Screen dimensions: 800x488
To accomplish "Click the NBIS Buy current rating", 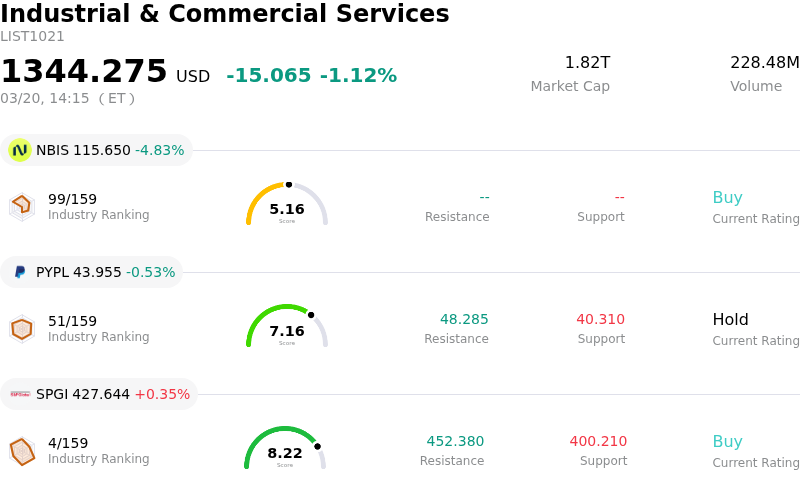I will pyautogui.click(x=727, y=198).
